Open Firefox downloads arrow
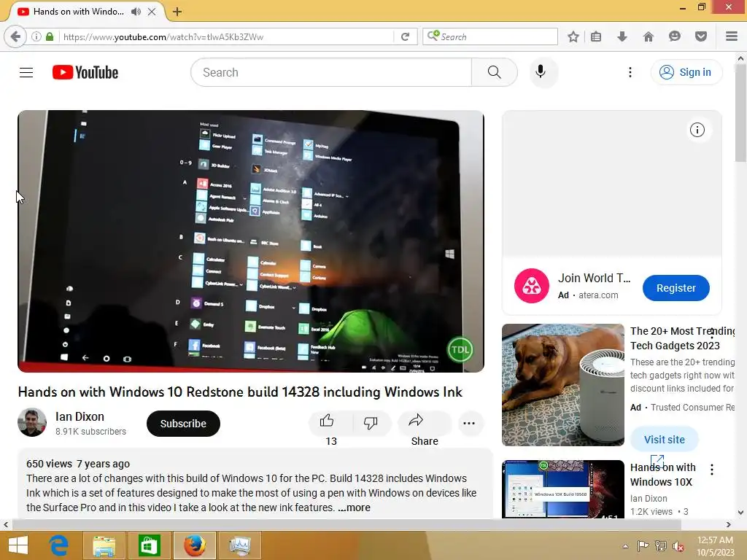This screenshot has width=747, height=560. pyautogui.click(x=622, y=36)
